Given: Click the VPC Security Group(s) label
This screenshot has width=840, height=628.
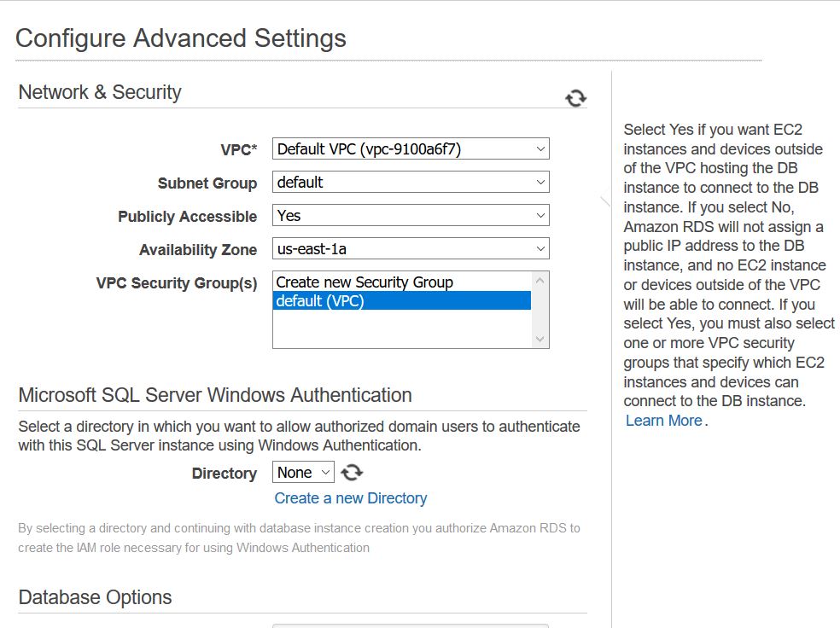Looking at the screenshot, I should (177, 283).
